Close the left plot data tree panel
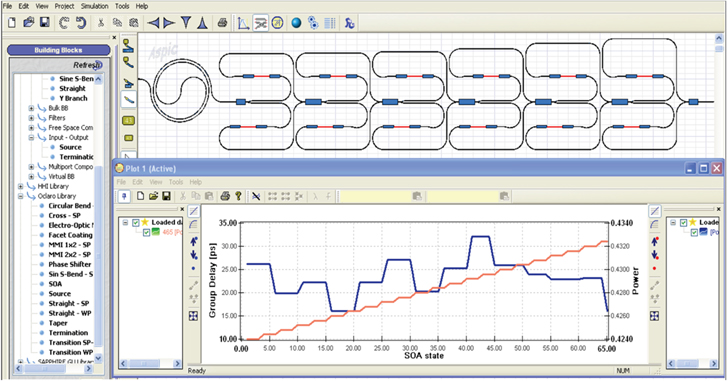727x381 pixels. [182, 209]
